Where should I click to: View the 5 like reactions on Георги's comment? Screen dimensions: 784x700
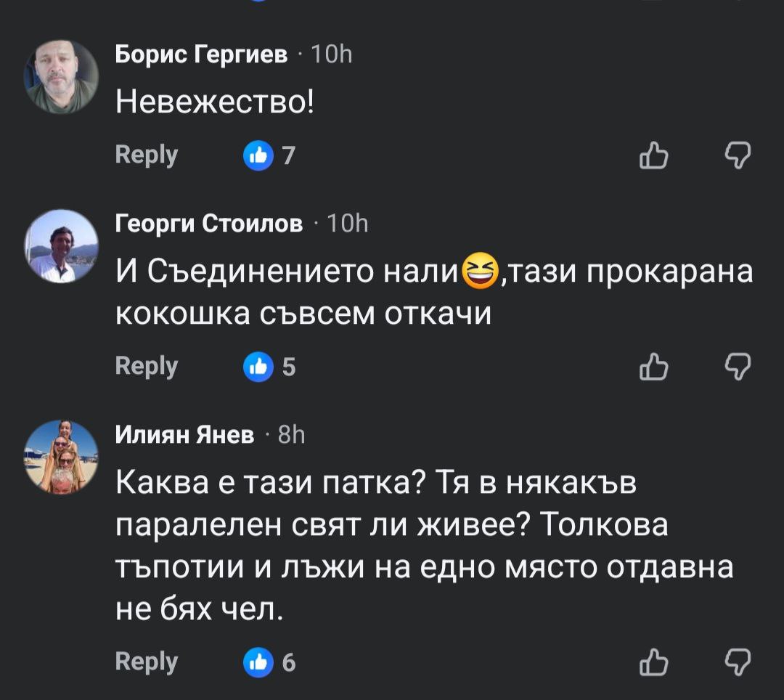click(x=269, y=368)
